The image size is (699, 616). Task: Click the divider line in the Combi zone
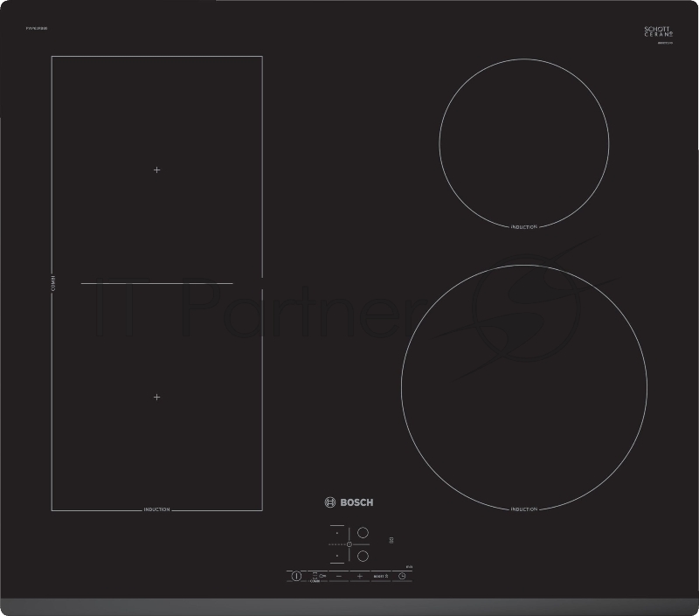pyautogui.click(x=157, y=283)
